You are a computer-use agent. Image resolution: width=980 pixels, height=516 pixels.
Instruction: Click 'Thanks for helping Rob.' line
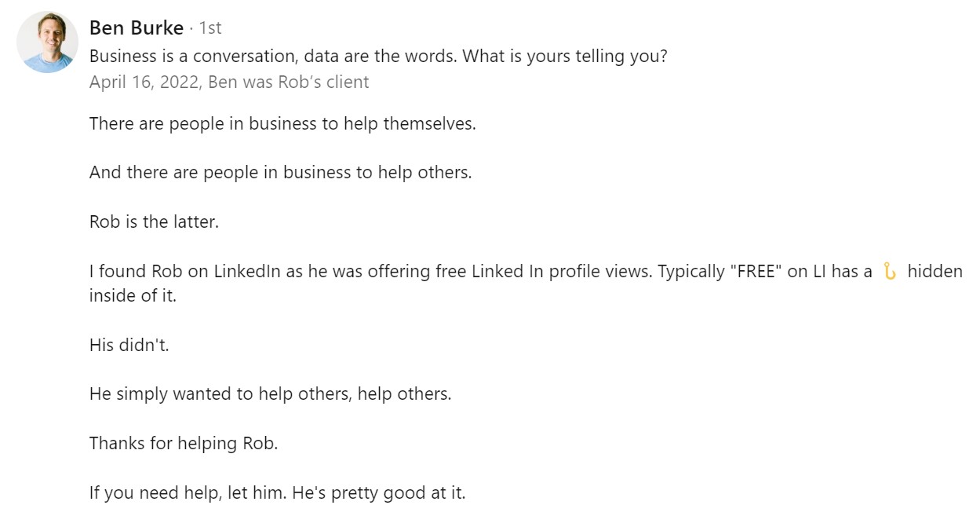pyautogui.click(x=184, y=443)
